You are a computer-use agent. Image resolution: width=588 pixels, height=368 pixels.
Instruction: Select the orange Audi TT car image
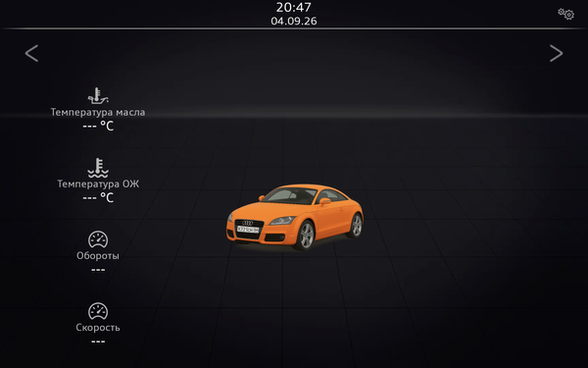coord(295,217)
